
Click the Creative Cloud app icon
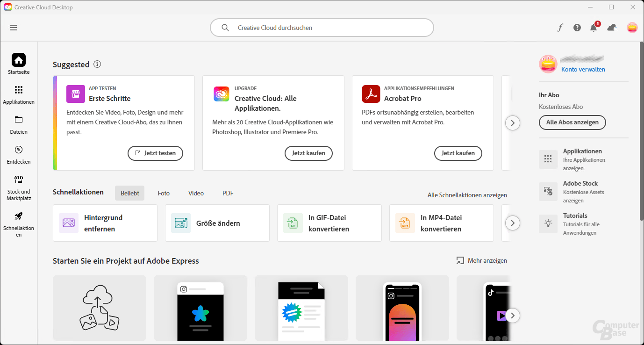coord(222,94)
